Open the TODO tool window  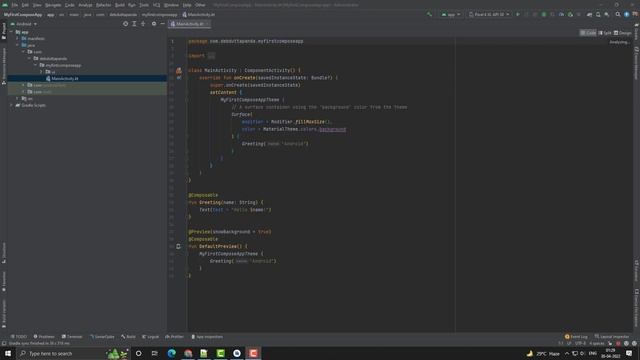point(19,337)
